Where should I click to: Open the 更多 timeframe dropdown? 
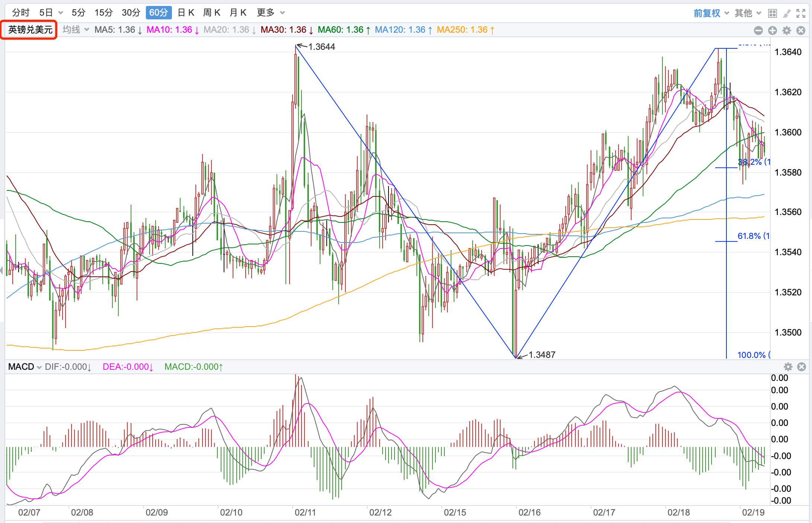click(x=271, y=13)
